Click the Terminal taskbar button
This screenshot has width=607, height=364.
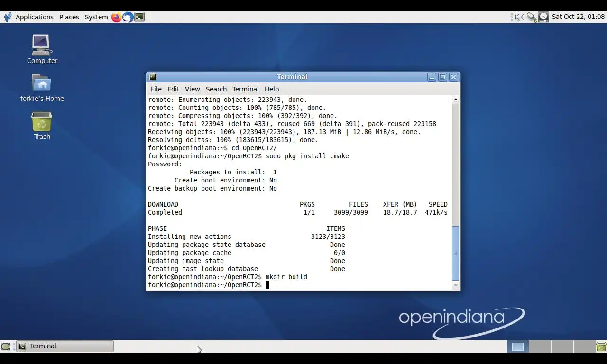point(65,346)
